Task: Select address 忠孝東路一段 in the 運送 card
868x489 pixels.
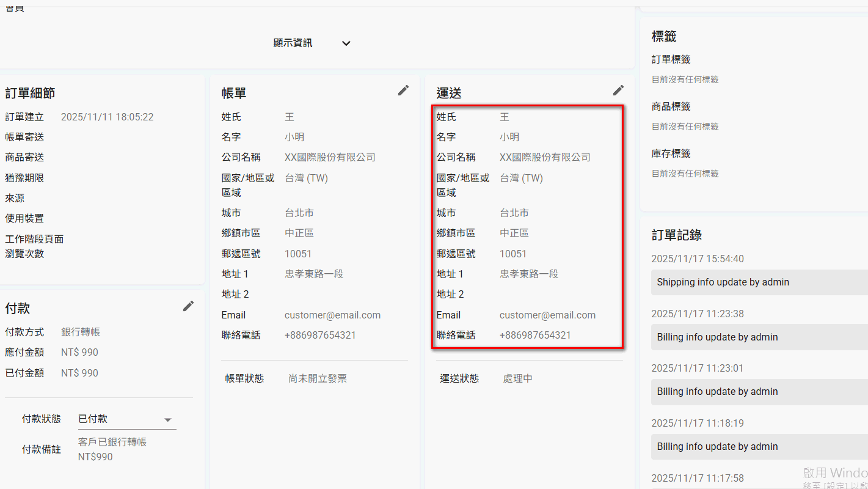Action: [529, 274]
